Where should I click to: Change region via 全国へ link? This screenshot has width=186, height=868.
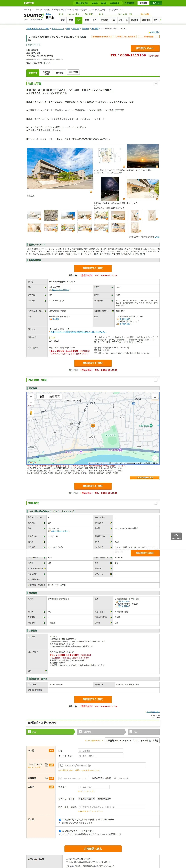click(48, 14)
